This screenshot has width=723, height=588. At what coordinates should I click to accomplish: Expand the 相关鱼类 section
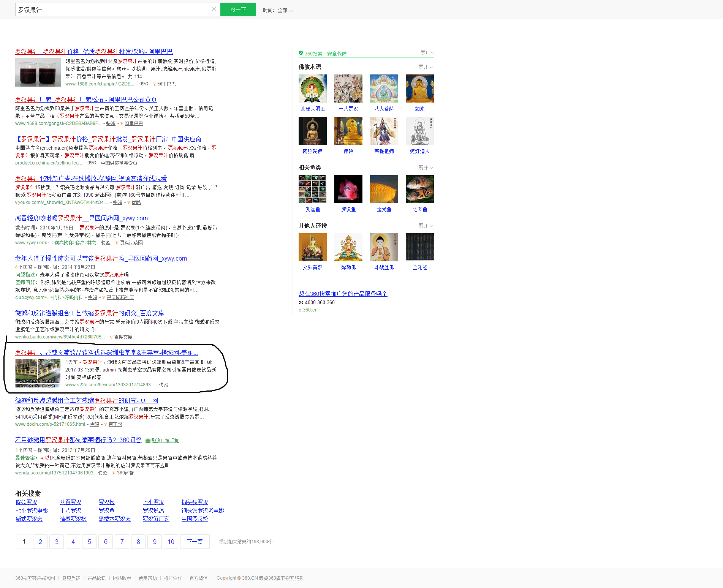point(426,168)
